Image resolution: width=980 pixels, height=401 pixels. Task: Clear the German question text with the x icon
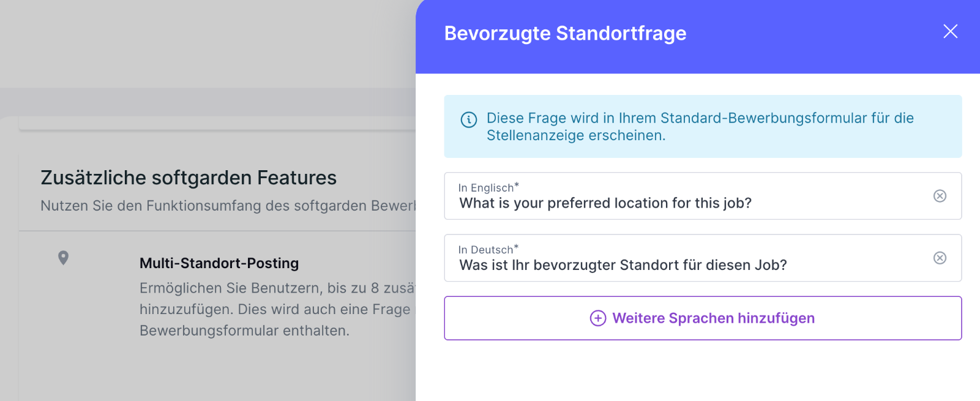pyautogui.click(x=940, y=258)
